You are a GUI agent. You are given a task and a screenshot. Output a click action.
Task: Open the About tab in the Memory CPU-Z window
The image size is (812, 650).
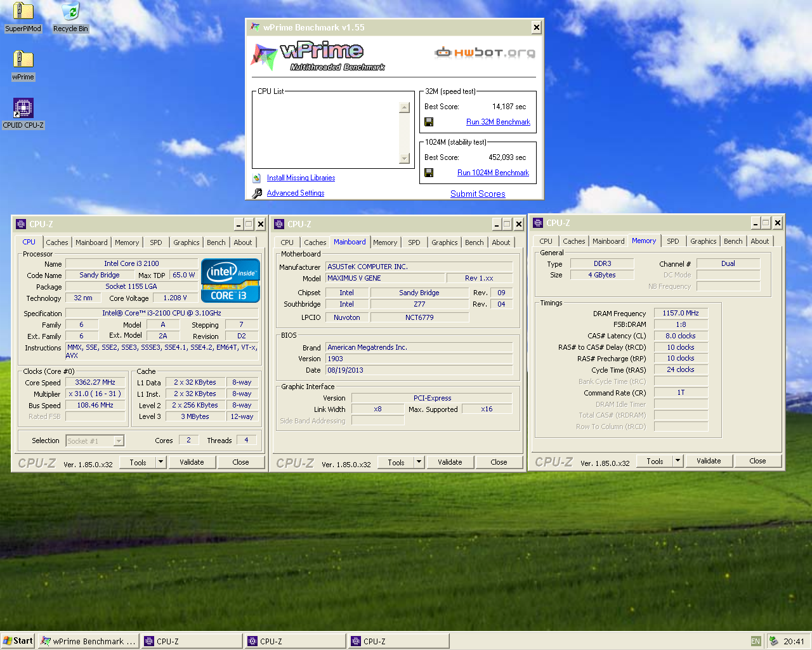coord(759,241)
